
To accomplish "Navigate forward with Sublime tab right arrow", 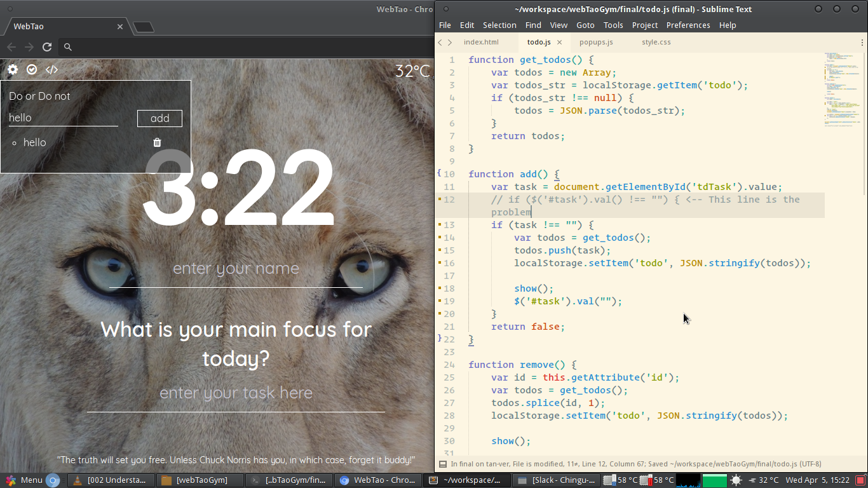I will tap(450, 43).
